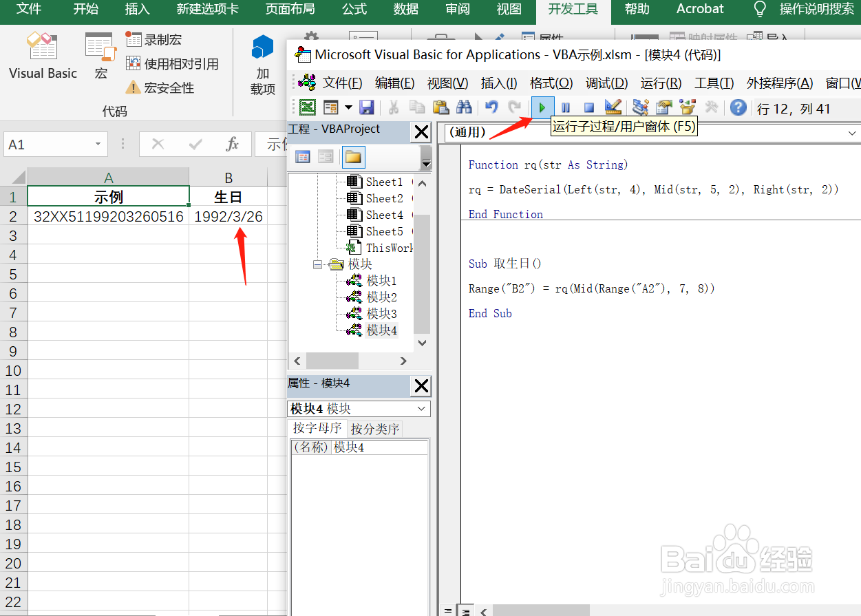Image resolution: width=861 pixels, height=616 pixels.
Task: Click the Find binoculars icon
Action: (464, 107)
